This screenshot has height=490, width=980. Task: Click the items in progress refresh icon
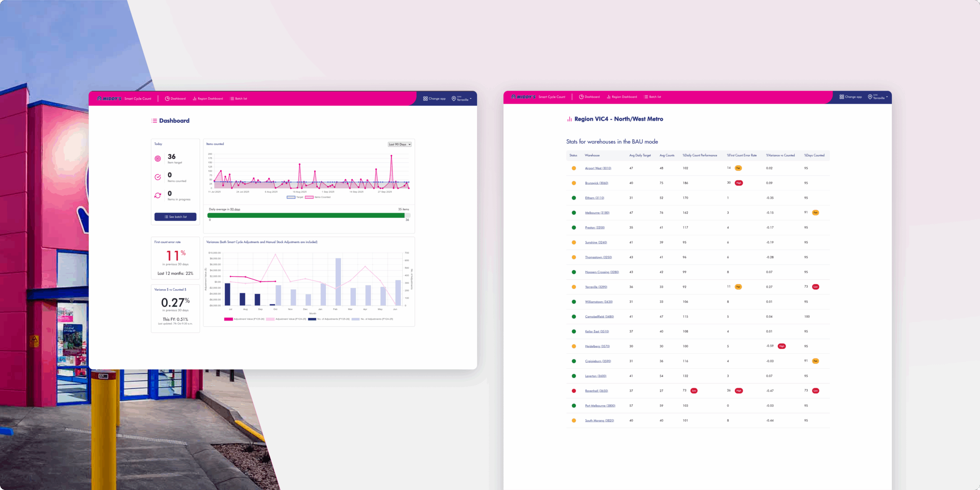pyautogui.click(x=158, y=195)
